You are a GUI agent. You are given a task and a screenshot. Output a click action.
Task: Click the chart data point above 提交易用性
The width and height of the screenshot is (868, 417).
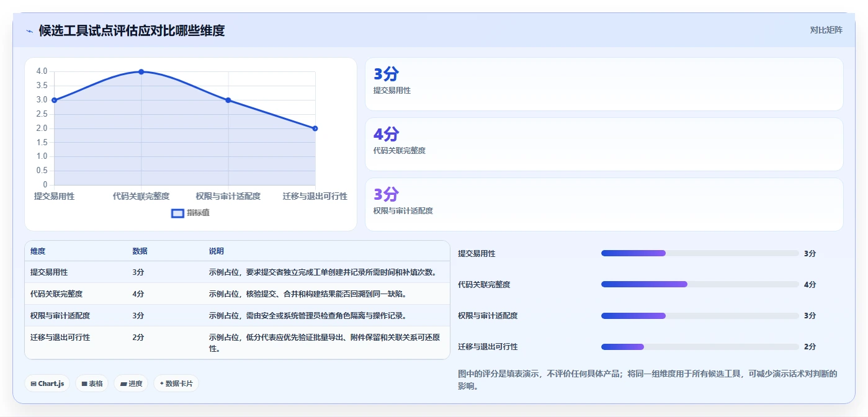click(55, 100)
